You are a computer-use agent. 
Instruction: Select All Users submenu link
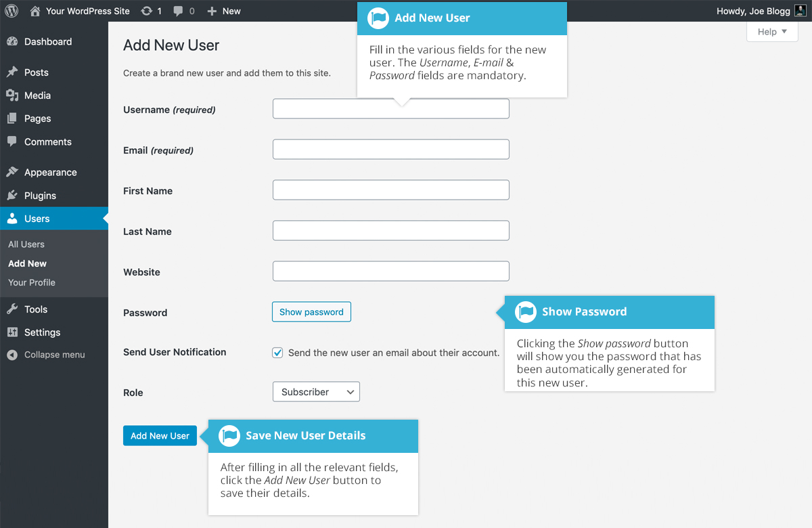(26, 244)
